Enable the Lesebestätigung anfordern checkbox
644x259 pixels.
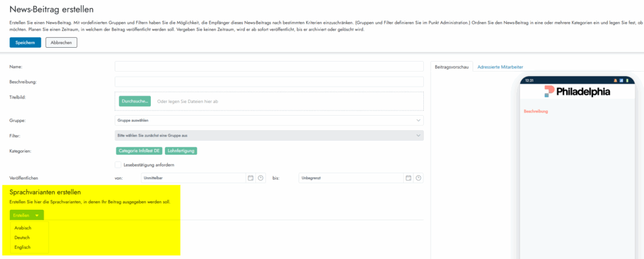(x=118, y=165)
